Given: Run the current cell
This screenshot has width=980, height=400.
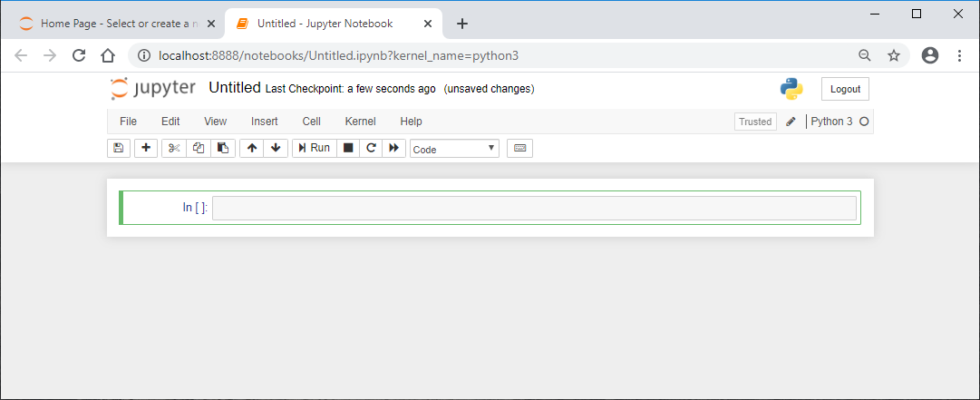Looking at the screenshot, I should coord(315,148).
